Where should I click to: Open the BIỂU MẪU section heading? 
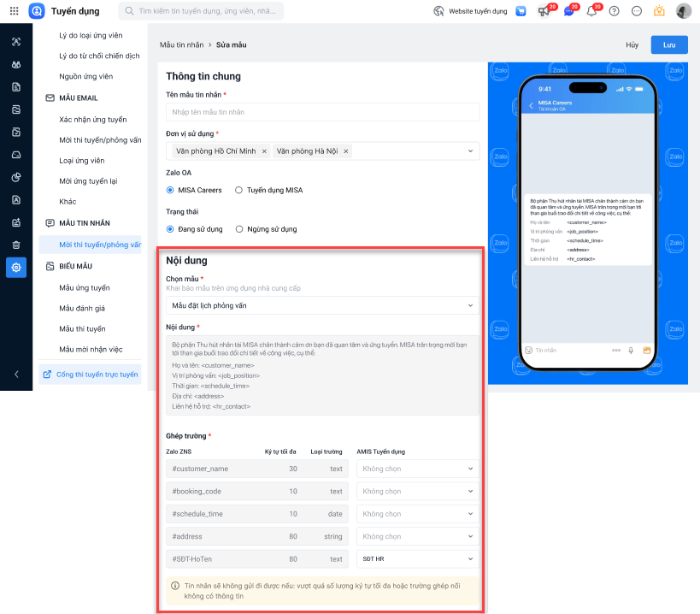[75, 266]
